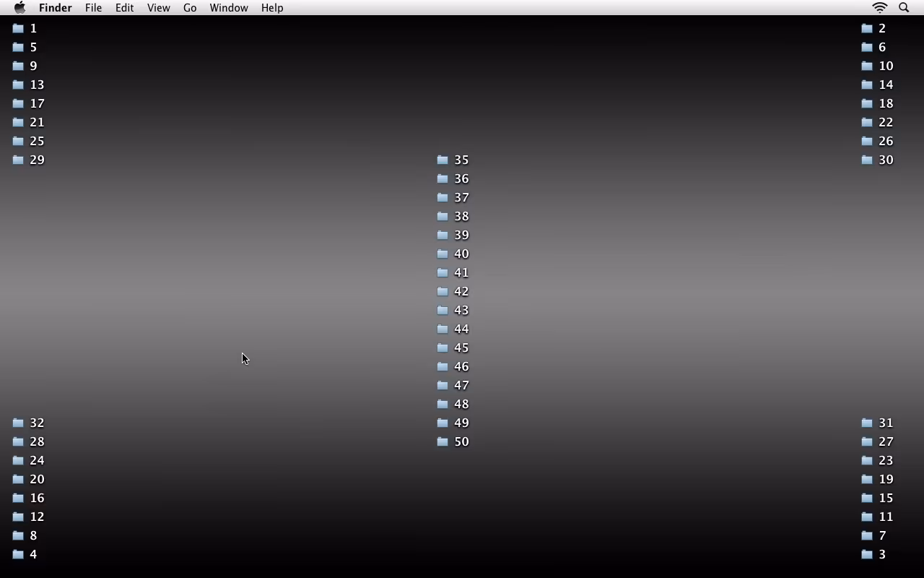Open the Go menu

[x=190, y=7]
